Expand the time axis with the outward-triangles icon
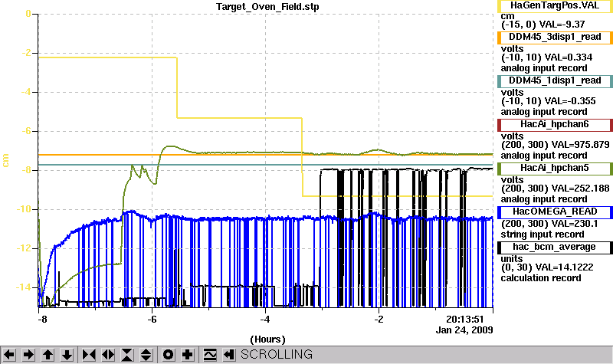This screenshot has width=613, height=364. pos(108,355)
